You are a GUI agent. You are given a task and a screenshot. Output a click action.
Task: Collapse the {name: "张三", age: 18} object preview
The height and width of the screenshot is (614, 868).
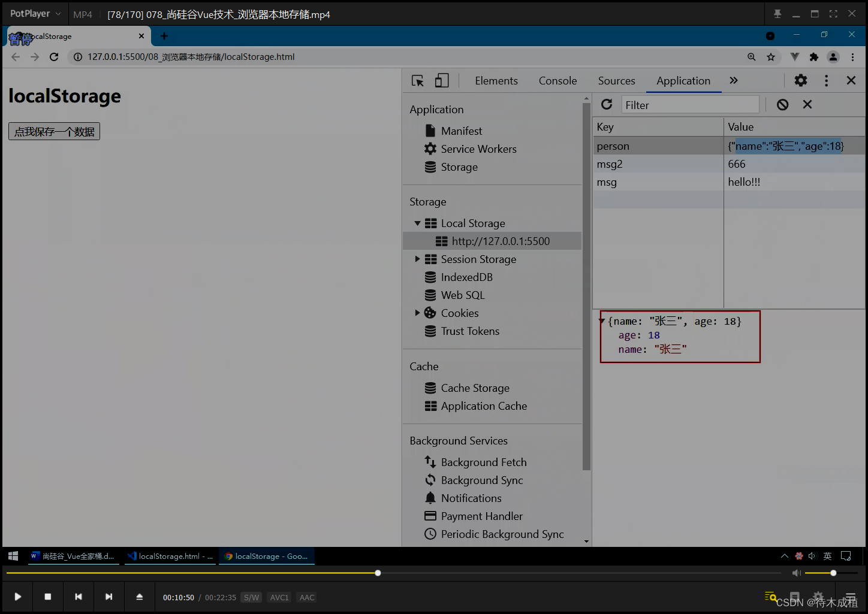(x=601, y=321)
